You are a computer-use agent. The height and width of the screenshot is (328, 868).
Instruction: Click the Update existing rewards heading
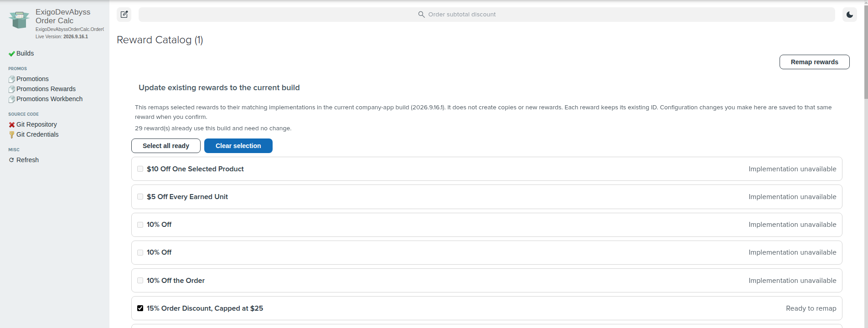[219, 87]
